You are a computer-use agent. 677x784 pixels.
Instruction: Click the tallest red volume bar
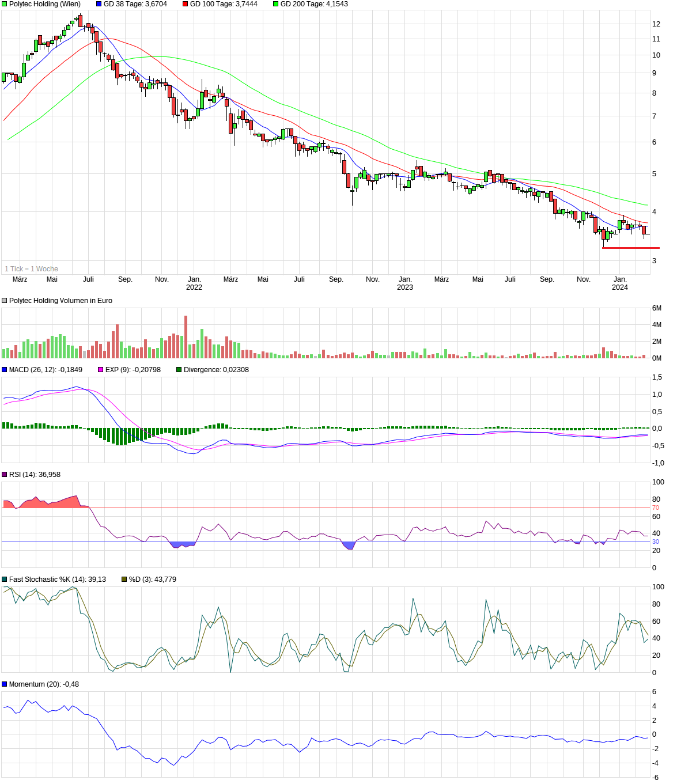[x=186, y=337]
